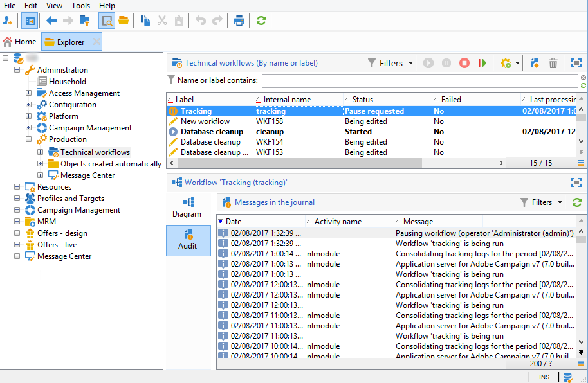588x383 pixels.
Task: Switch to the Home tab
Action: coord(19,42)
